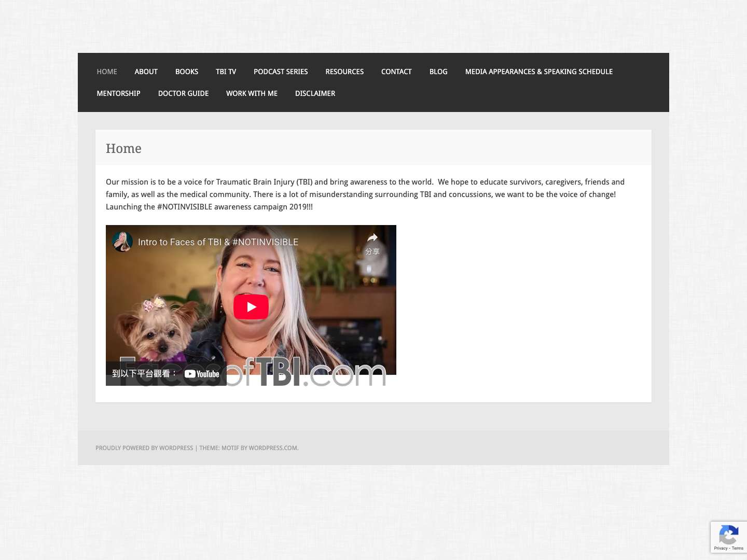
Task: Play the Intro to Faces of TBI video
Action: [x=251, y=306]
